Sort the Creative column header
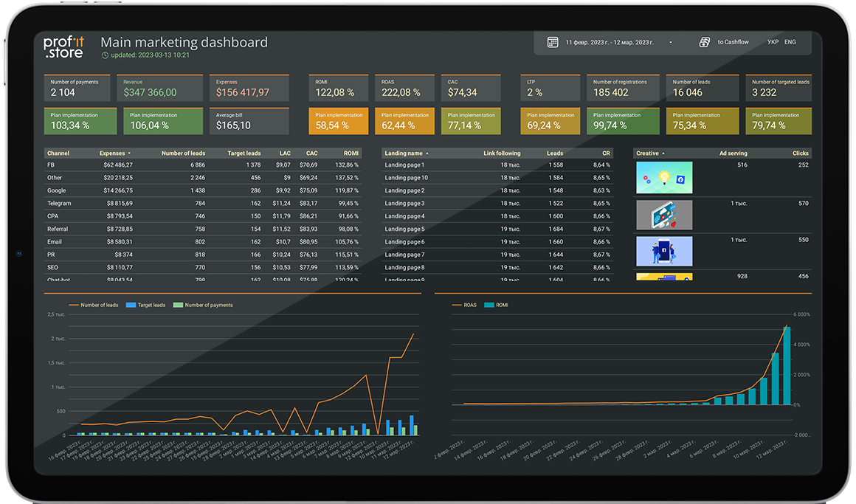This screenshot has width=856, height=504. (648, 153)
